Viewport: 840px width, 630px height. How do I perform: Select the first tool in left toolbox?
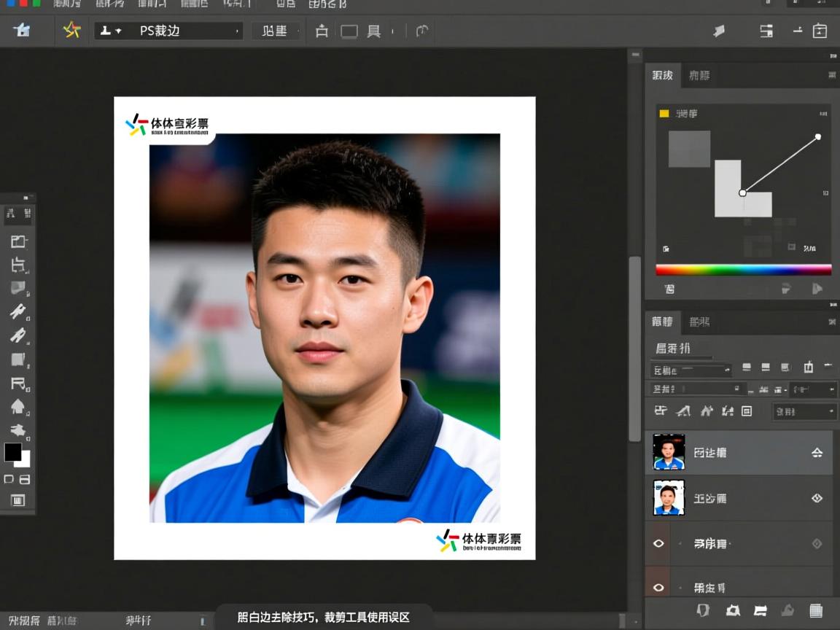click(18, 241)
